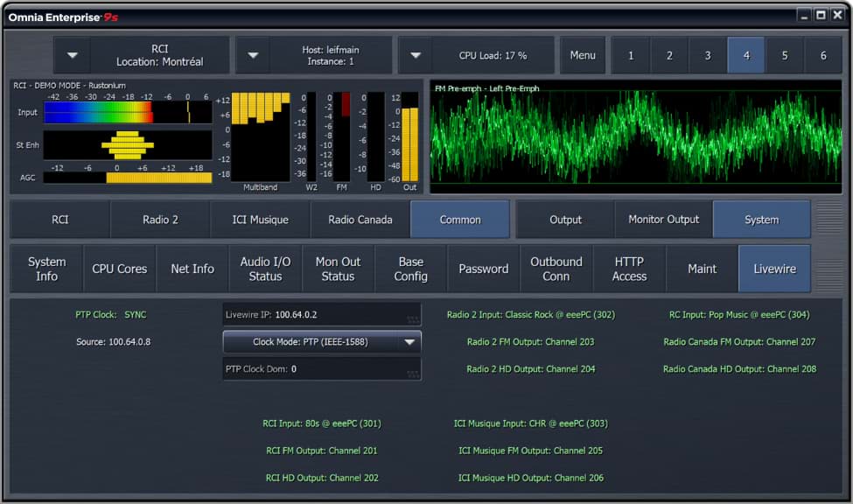Click the HD level meter
This screenshot has width=853, height=504.
pos(376,136)
